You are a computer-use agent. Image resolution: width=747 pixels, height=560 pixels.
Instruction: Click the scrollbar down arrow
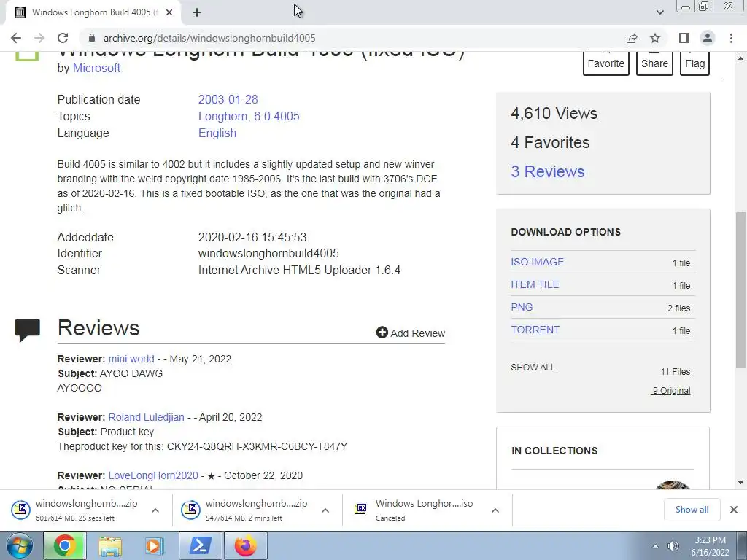click(x=740, y=483)
